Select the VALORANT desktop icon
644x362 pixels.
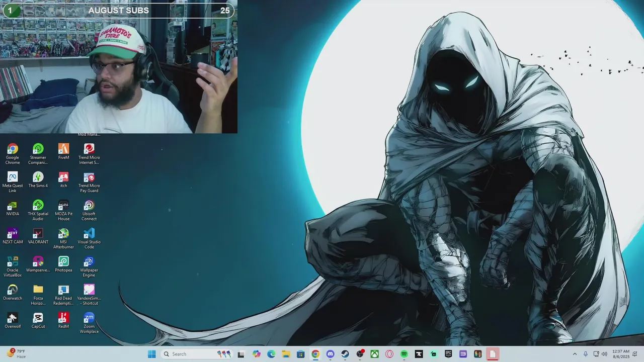[x=38, y=236]
